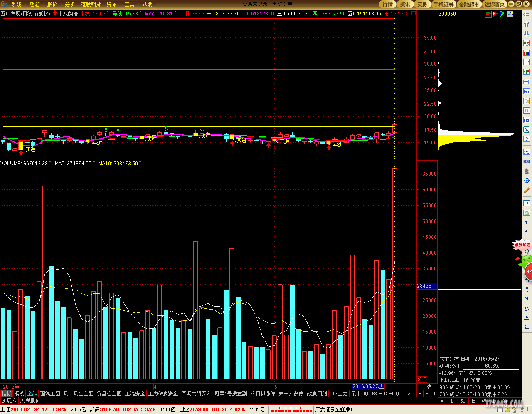Click the left back arrow icon in sidebar
532x414 pixels.
pyautogui.click(x=527, y=15)
